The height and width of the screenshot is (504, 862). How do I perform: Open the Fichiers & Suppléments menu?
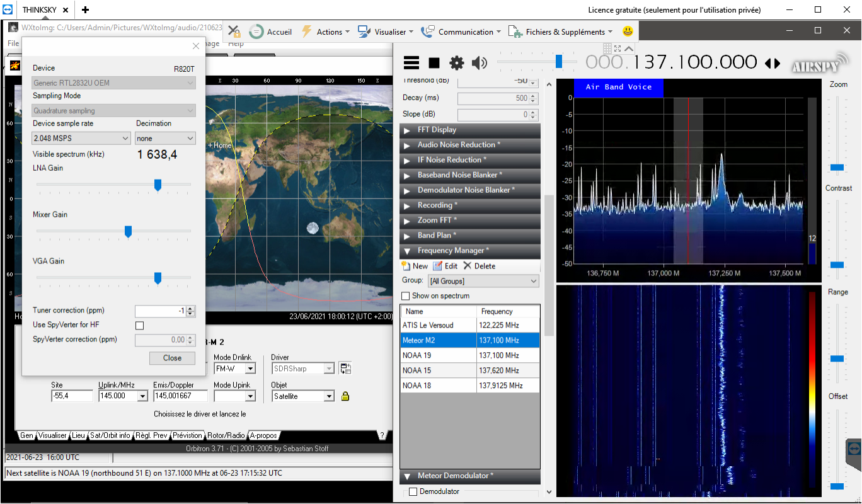click(561, 31)
